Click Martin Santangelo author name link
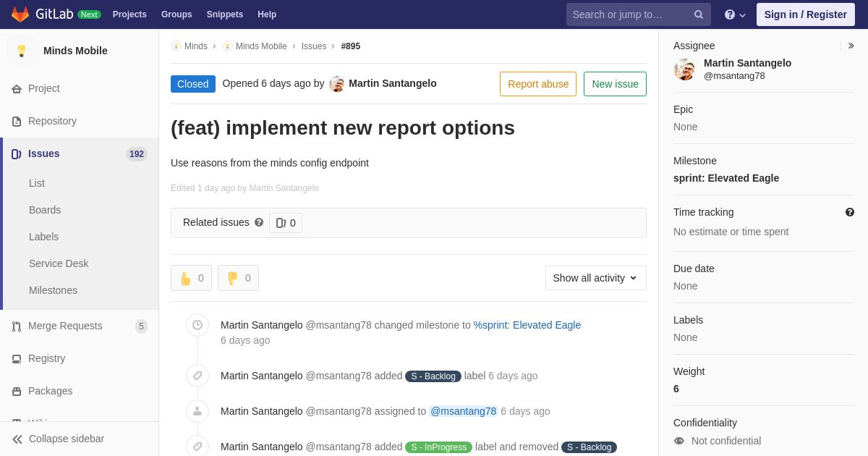 [x=393, y=83]
